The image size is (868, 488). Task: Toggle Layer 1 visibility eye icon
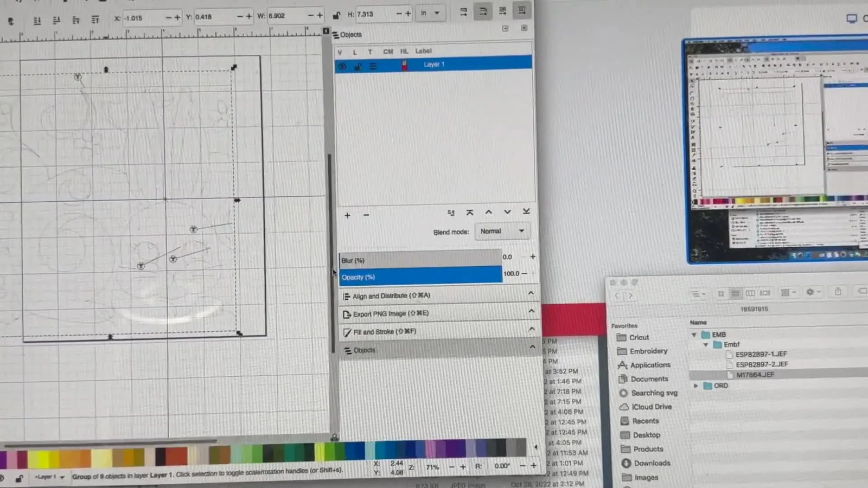click(x=342, y=65)
